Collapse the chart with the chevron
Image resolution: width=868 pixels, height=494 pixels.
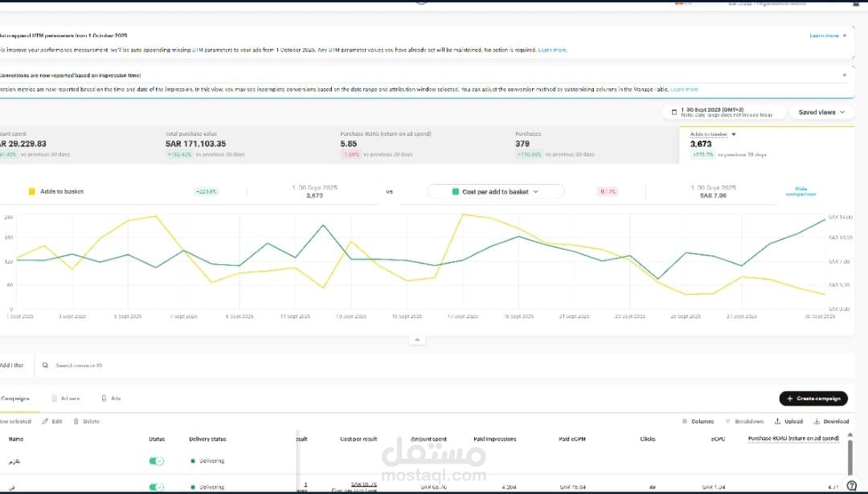(x=417, y=340)
